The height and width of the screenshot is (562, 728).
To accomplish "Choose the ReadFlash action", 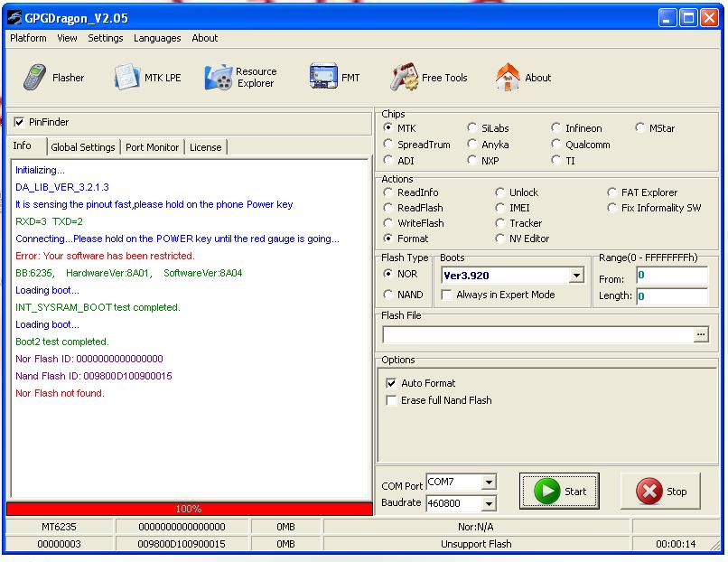I will 387,207.
